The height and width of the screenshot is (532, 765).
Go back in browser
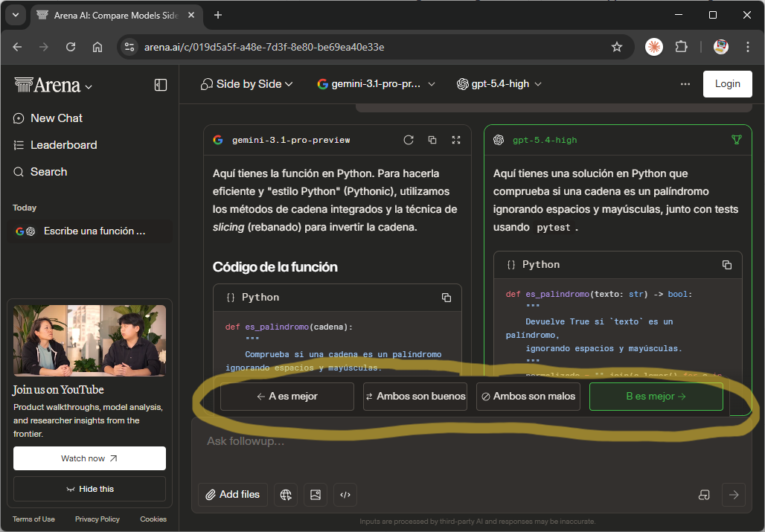[18, 47]
